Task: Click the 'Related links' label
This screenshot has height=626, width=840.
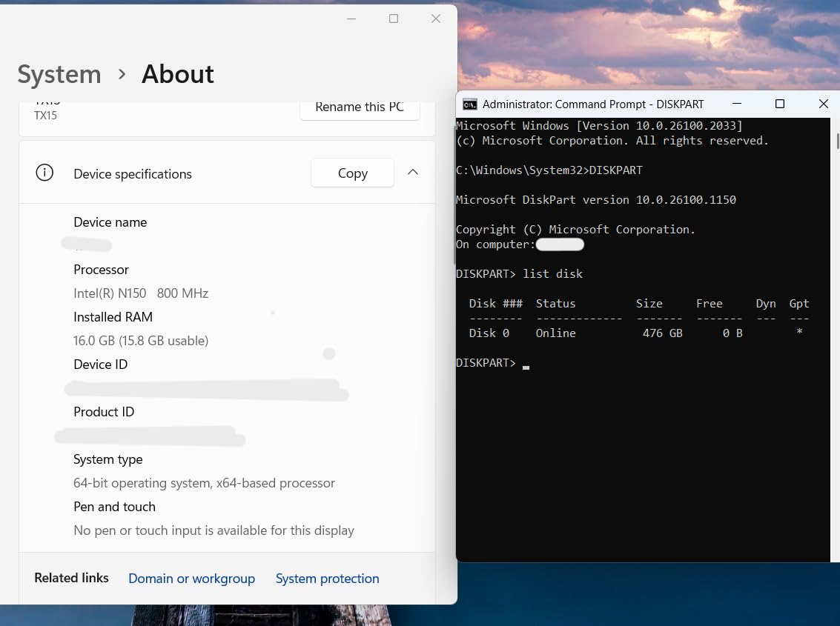Action: (x=71, y=578)
